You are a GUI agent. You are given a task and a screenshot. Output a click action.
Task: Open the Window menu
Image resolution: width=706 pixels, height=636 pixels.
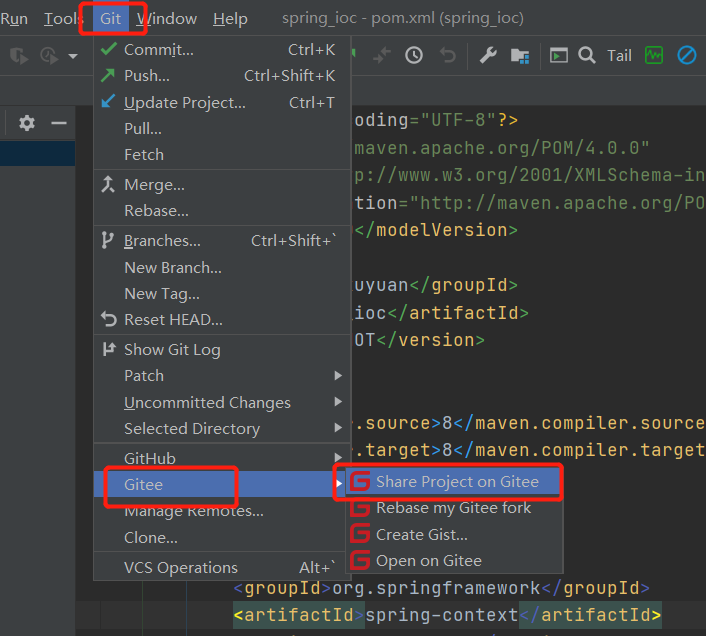pos(167,18)
